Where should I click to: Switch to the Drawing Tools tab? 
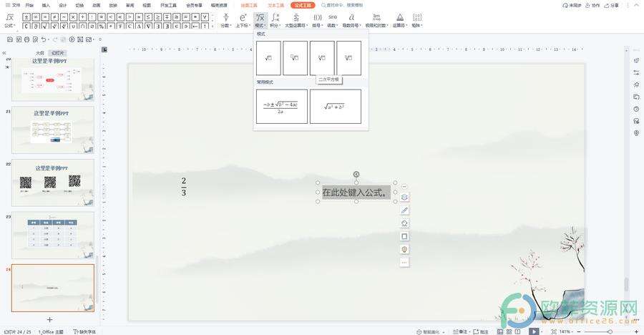pyautogui.click(x=249, y=5)
